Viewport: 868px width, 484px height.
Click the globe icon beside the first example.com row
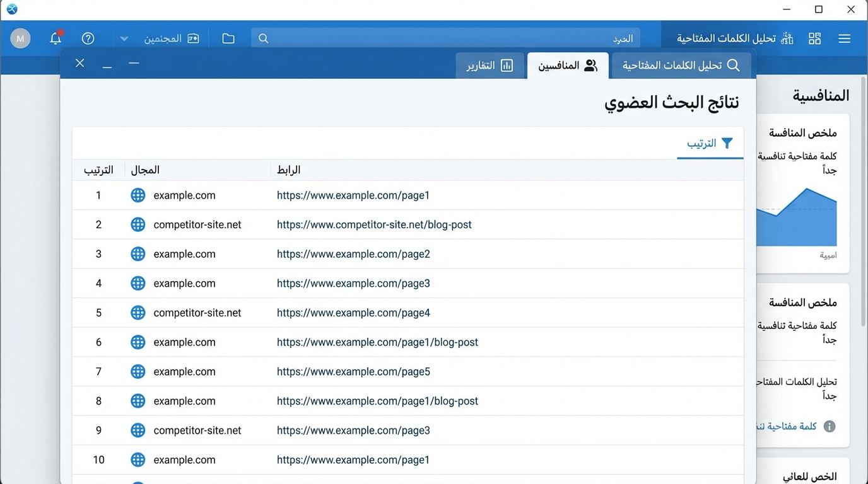[x=138, y=195]
